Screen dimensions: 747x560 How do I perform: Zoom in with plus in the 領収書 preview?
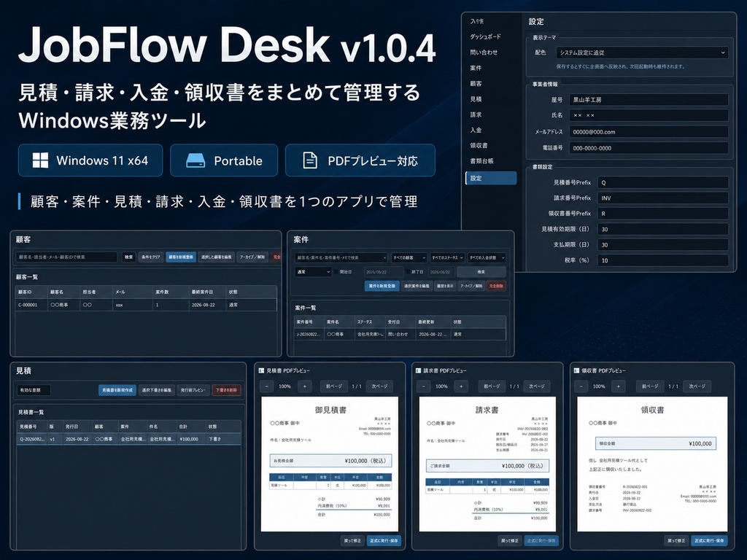click(619, 386)
